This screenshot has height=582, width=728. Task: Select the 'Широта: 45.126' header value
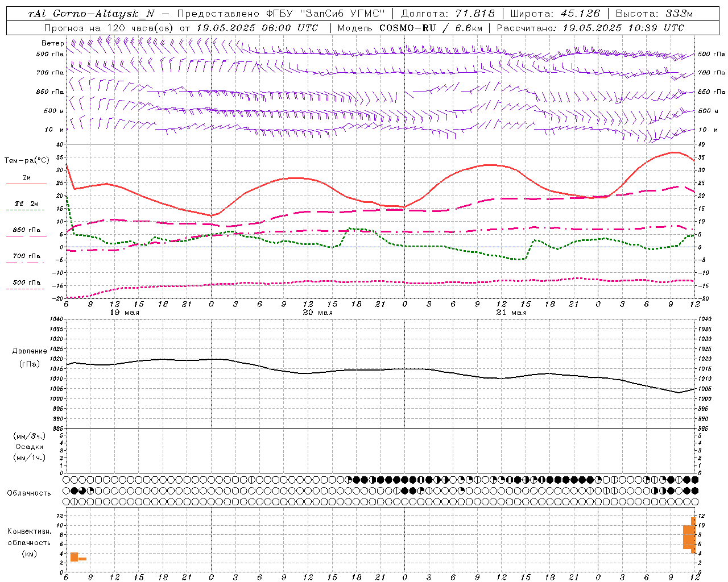pyautogui.click(x=555, y=14)
